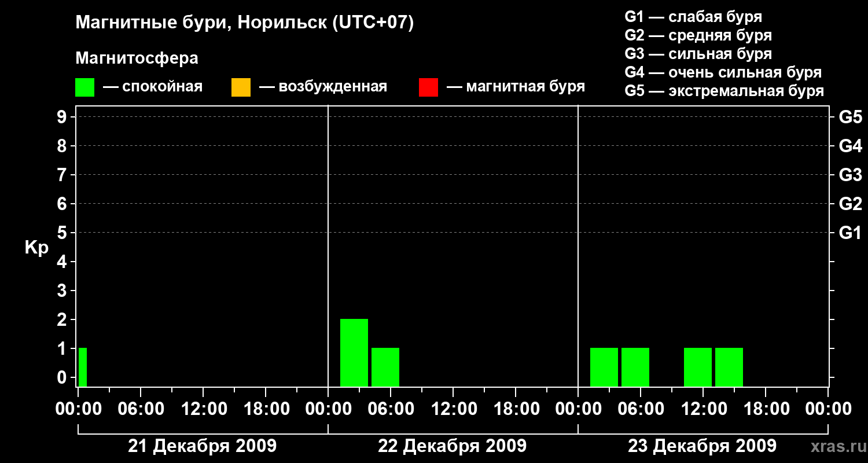
Task: Click the second bar on 23 December near 06:00
Action: 635,368
